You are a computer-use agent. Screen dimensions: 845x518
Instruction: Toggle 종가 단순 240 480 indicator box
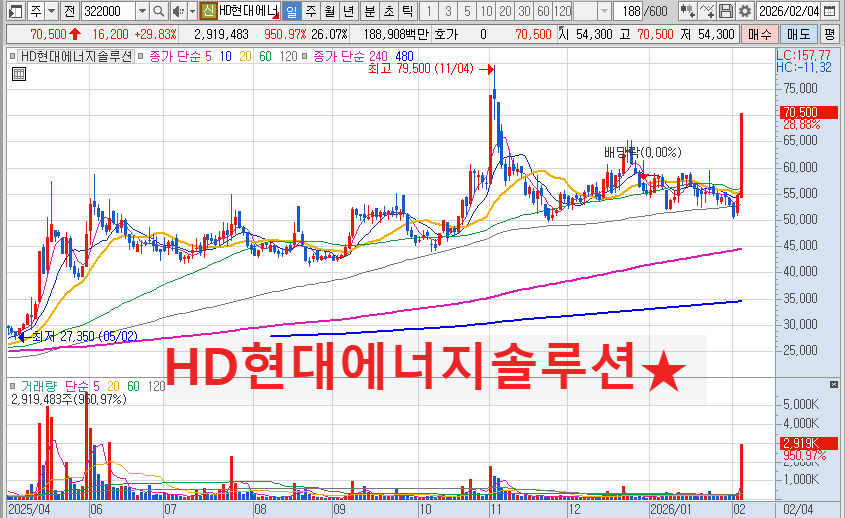(x=305, y=56)
